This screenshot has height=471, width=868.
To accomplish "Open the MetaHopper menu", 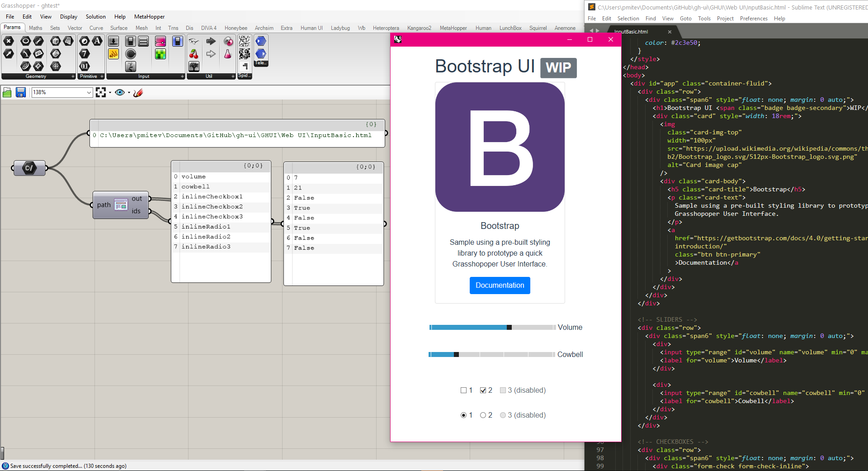I will tap(149, 17).
